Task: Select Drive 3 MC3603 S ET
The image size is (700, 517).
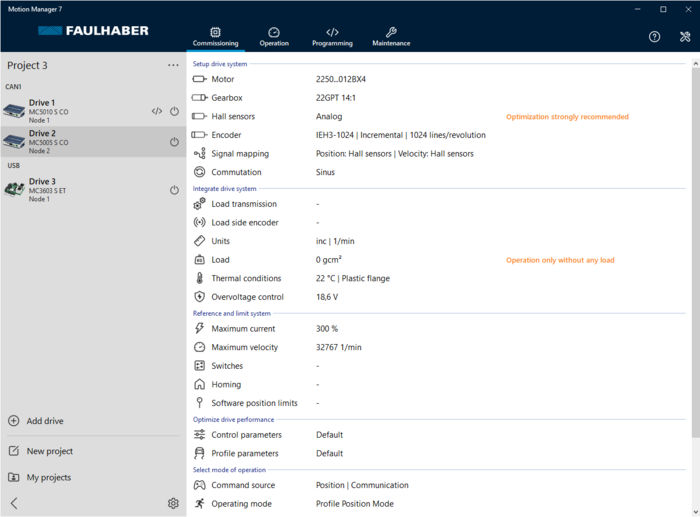Action: pos(93,190)
